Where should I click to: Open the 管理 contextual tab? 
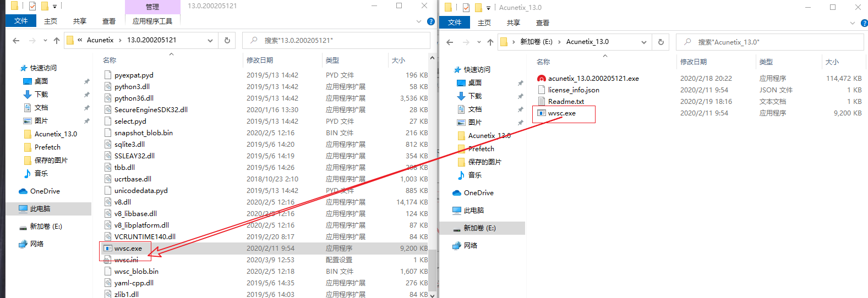tap(152, 7)
